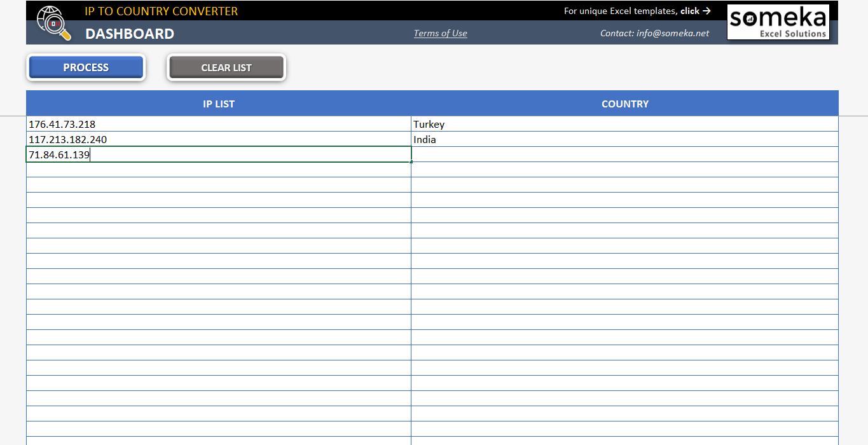The height and width of the screenshot is (445, 868).
Task: Click the IP TO COUNTRY CONVERTER title
Action: point(160,11)
